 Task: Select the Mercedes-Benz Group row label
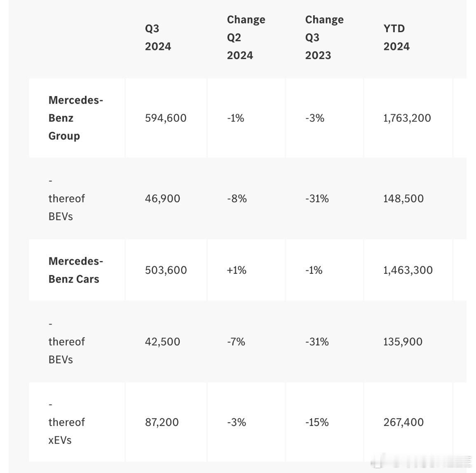(75, 118)
